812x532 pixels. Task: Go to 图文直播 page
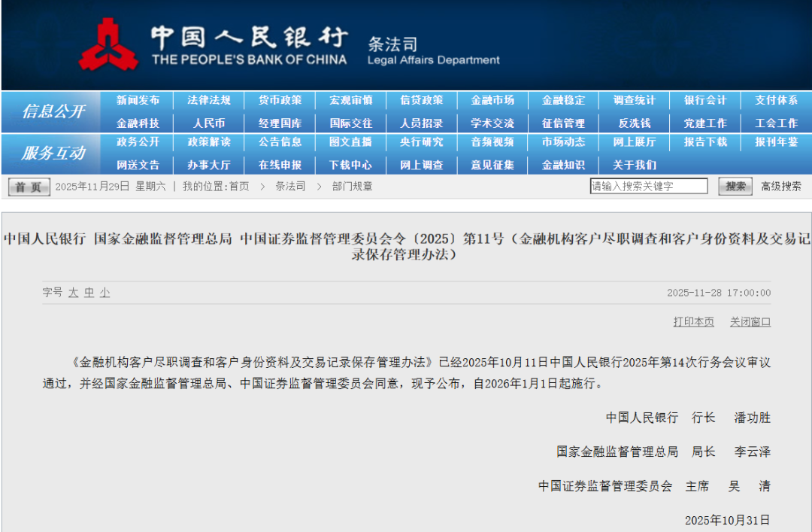pos(350,142)
